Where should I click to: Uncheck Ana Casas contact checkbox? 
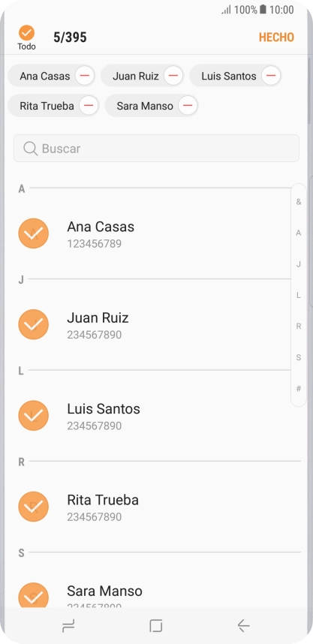[x=34, y=233]
